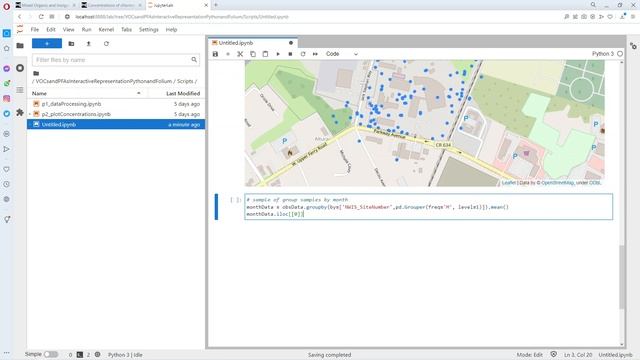Open Twitter in the Opera sidebar
Viewport: 640px width, 360px height.
coord(7,114)
